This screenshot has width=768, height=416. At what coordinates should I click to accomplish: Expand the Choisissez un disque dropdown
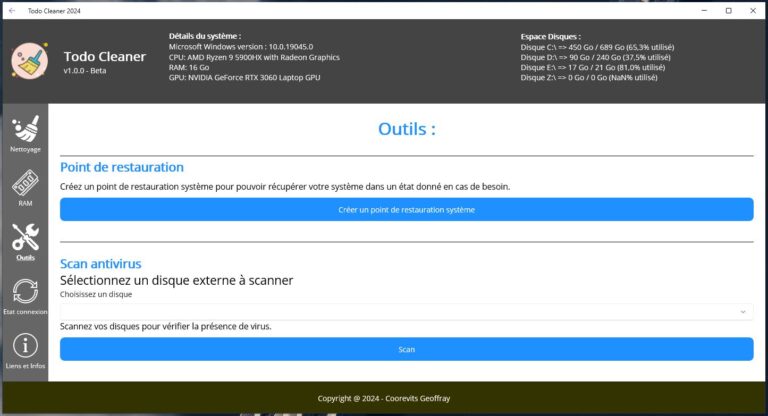pyautogui.click(x=407, y=312)
